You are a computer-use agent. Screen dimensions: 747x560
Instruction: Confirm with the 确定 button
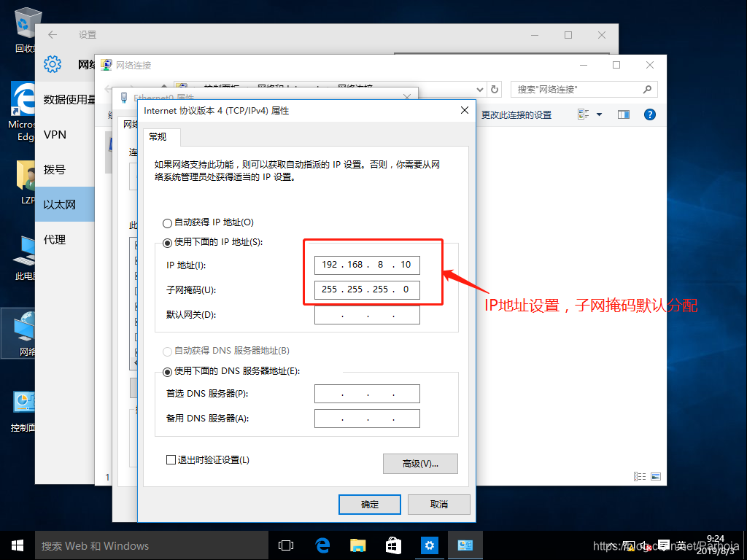(370, 505)
